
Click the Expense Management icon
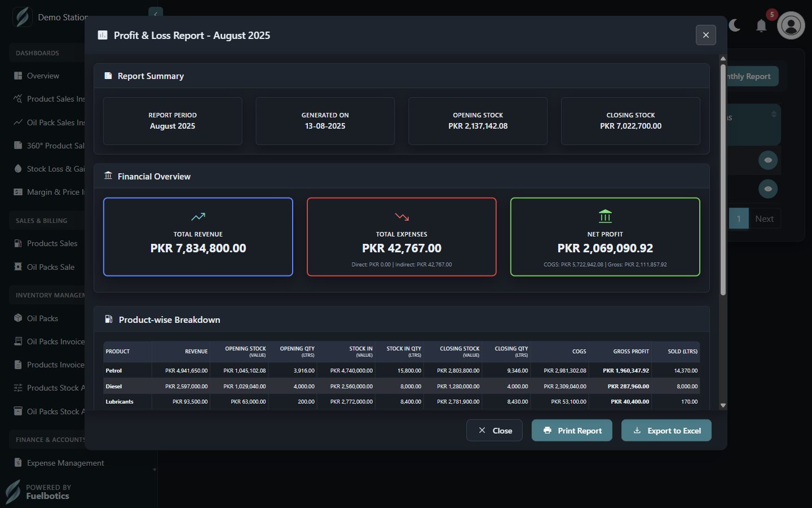coord(18,463)
